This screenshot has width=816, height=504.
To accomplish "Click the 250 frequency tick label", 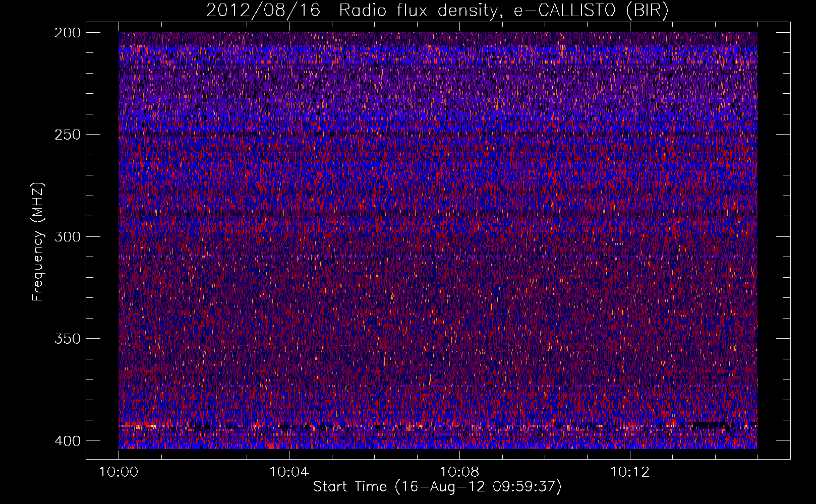I will [67, 135].
